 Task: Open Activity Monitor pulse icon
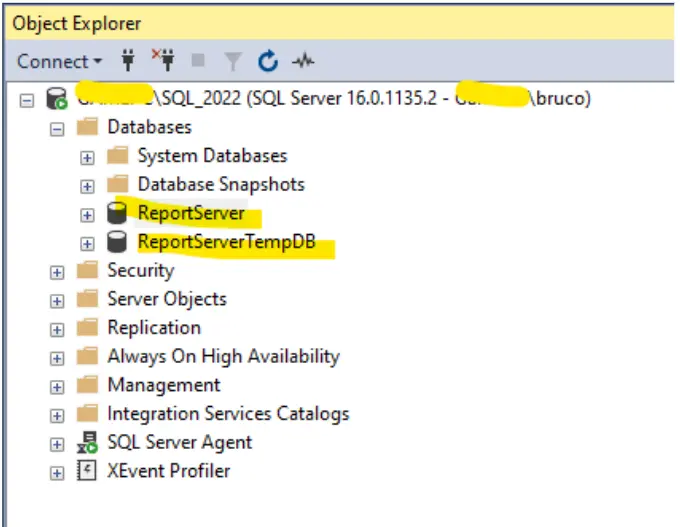303,61
